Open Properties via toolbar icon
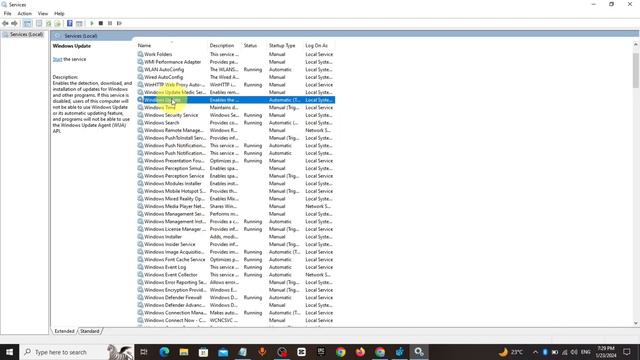This screenshot has width=640, height=360. 39,23
